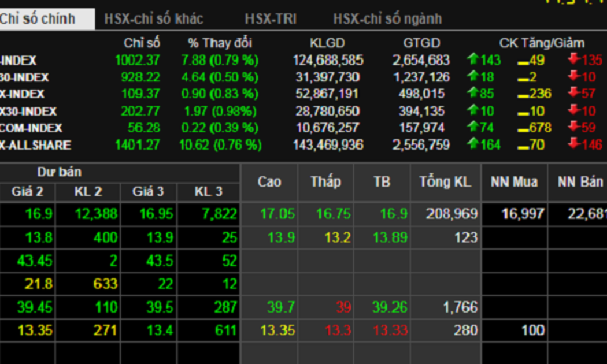Select the 208,969 total volume cell

pyautogui.click(x=451, y=214)
